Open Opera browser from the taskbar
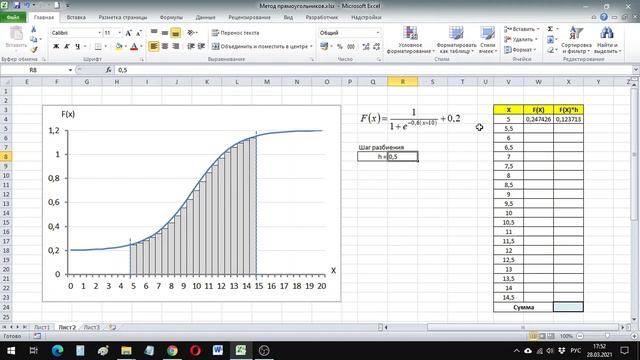The image size is (640, 360). (x=195, y=350)
